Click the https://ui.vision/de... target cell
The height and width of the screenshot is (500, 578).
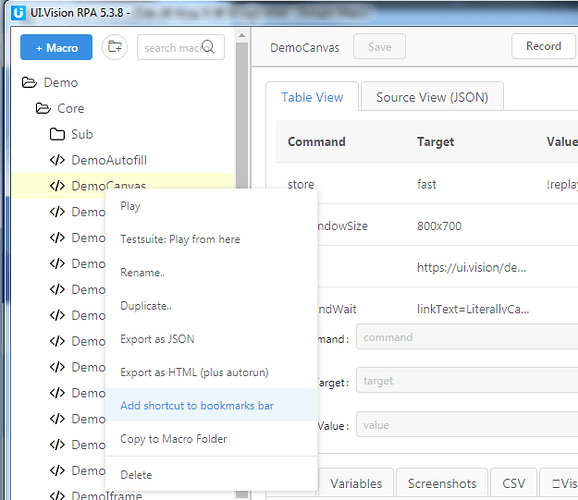(471, 267)
